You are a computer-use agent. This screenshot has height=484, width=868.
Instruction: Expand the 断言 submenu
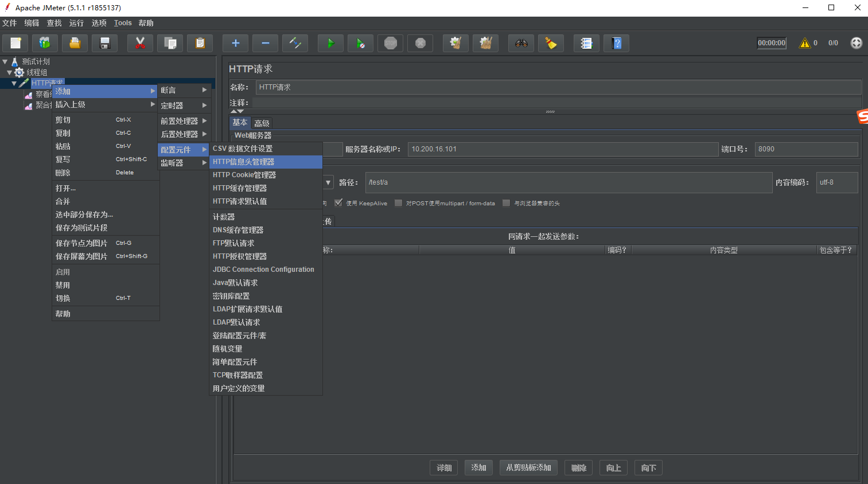[x=184, y=90]
